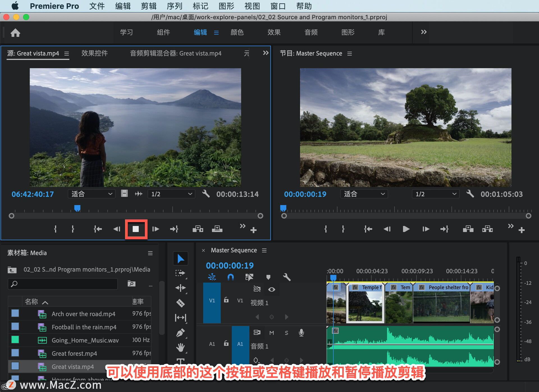Open Source monitor zoom level dropdown
The width and height of the screenshot is (539, 392).
[x=92, y=194]
